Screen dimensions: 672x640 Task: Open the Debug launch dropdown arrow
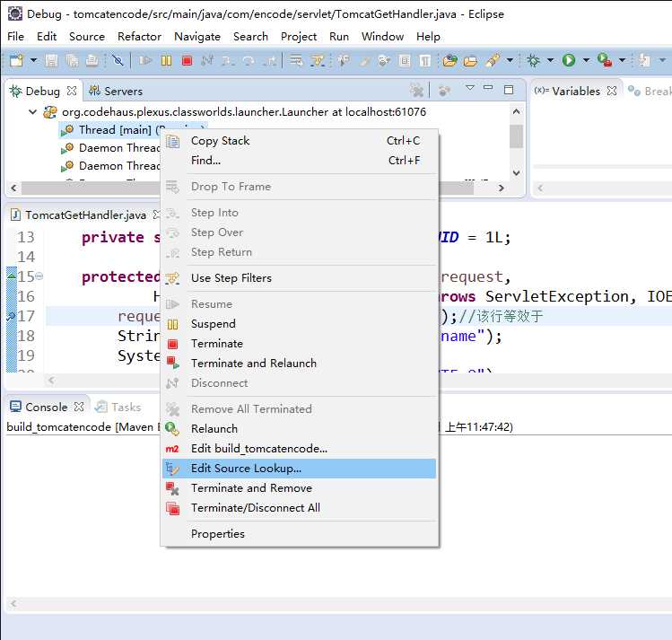click(550, 60)
